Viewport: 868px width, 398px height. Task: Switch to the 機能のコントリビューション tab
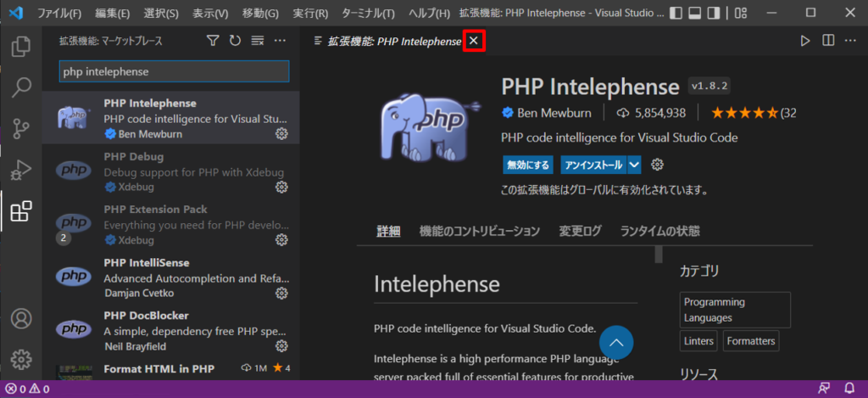[x=480, y=231]
